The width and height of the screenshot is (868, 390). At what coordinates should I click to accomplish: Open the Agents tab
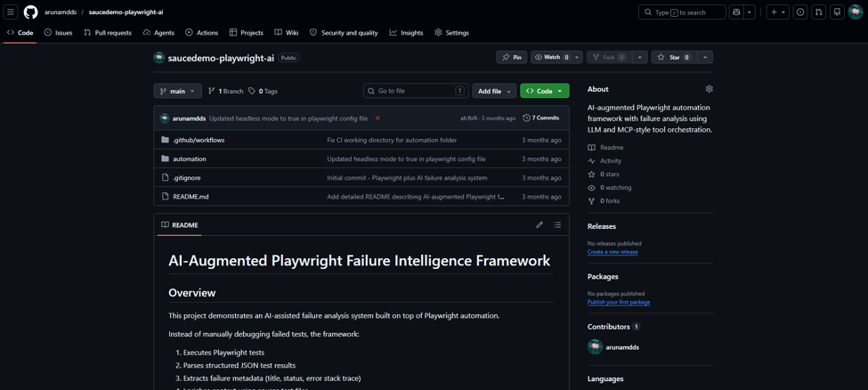pyautogui.click(x=158, y=33)
